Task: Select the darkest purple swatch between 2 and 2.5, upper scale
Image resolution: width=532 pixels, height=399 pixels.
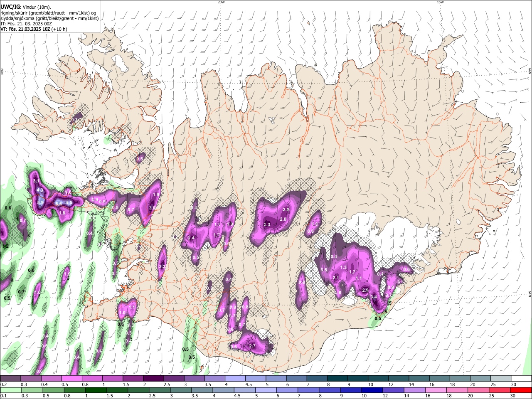Action: coord(153,379)
